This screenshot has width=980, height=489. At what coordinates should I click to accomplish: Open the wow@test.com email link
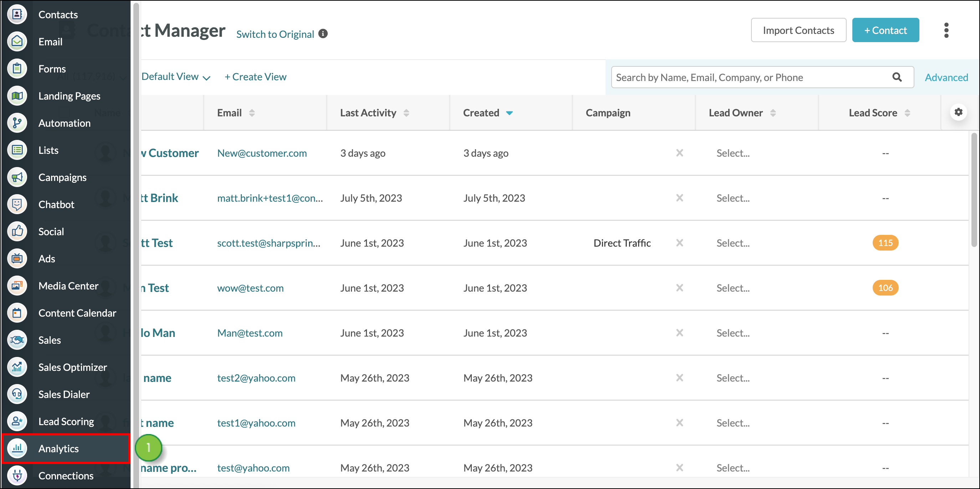point(250,288)
